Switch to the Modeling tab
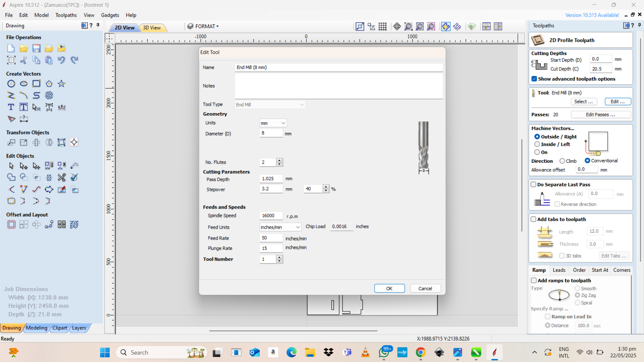This screenshot has width=644, height=362. coord(37,328)
